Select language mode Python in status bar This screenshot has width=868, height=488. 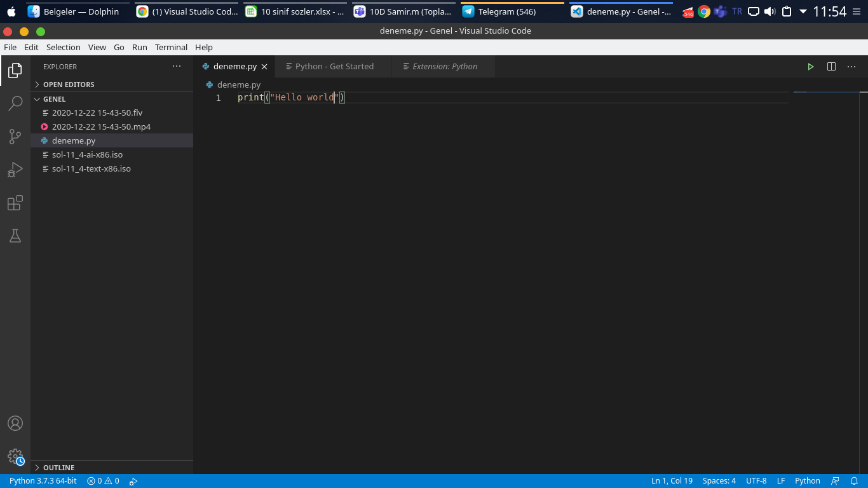[808, 481]
